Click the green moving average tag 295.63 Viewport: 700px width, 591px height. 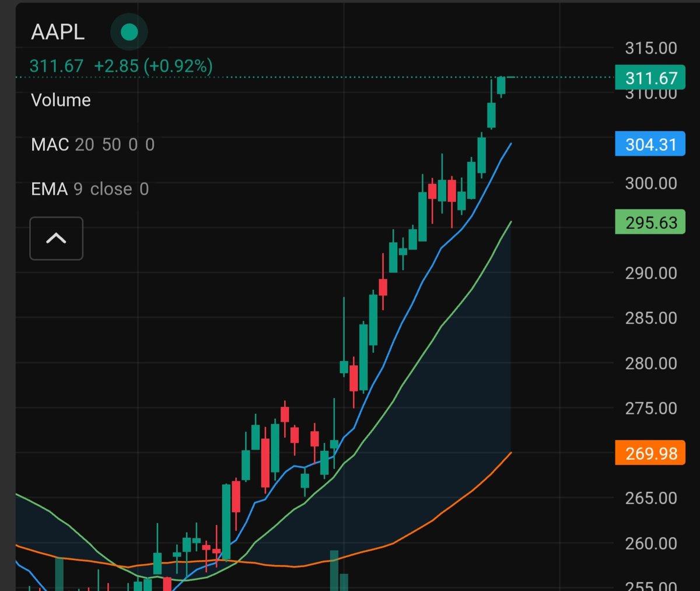[x=650, y=222]
